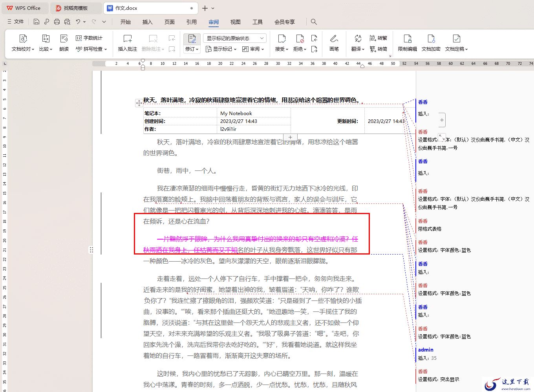Open 限制编辑 restrict editing

pos(408,42)
